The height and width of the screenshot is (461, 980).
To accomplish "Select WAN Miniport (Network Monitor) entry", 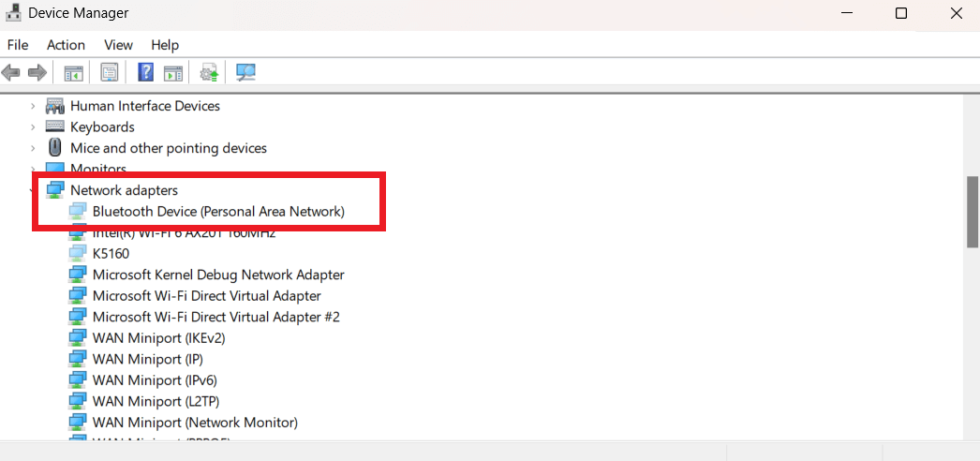I will tap(195, 423).
